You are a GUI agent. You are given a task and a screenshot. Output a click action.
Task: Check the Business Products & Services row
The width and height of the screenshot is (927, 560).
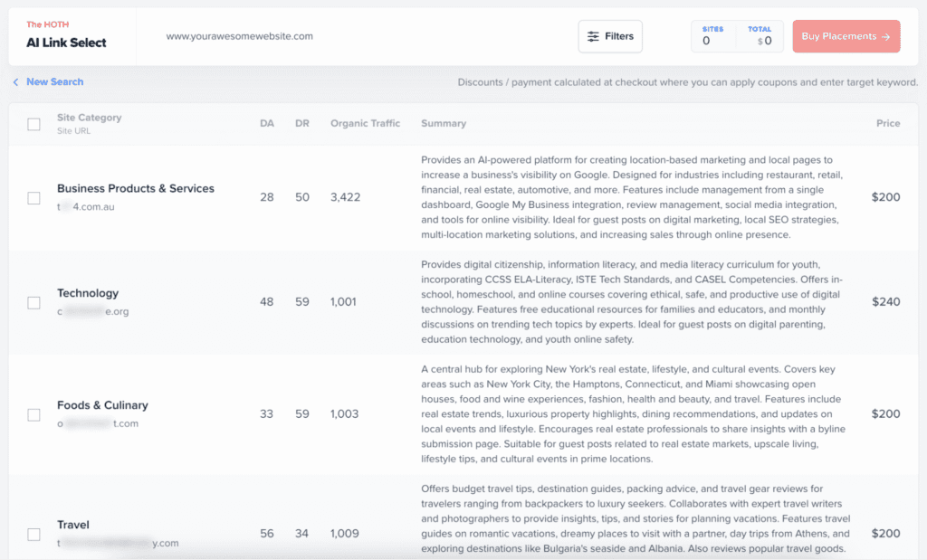click(33, 197)
